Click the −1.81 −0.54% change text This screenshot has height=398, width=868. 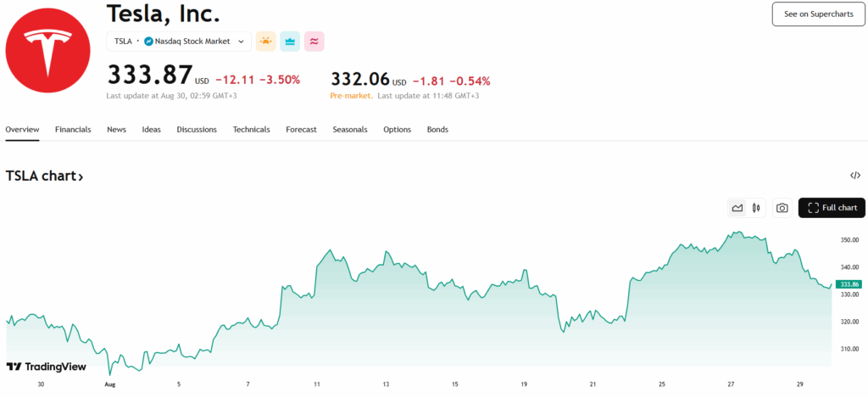coord(451,81)
